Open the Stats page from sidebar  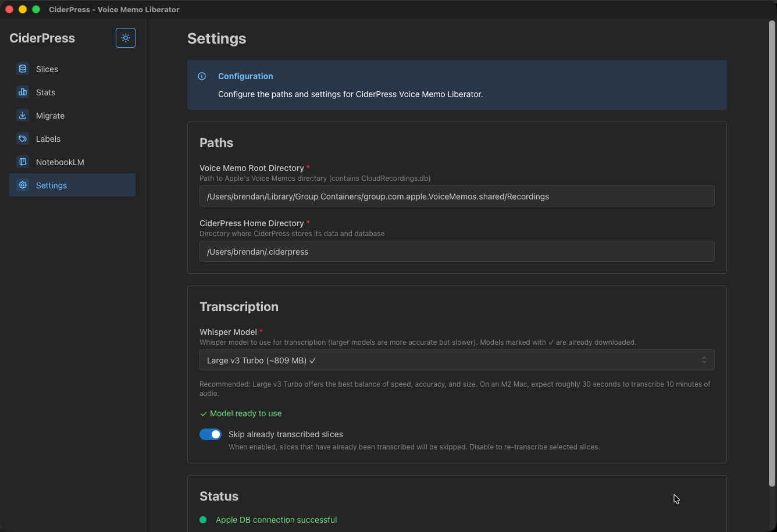pos(45,92)
